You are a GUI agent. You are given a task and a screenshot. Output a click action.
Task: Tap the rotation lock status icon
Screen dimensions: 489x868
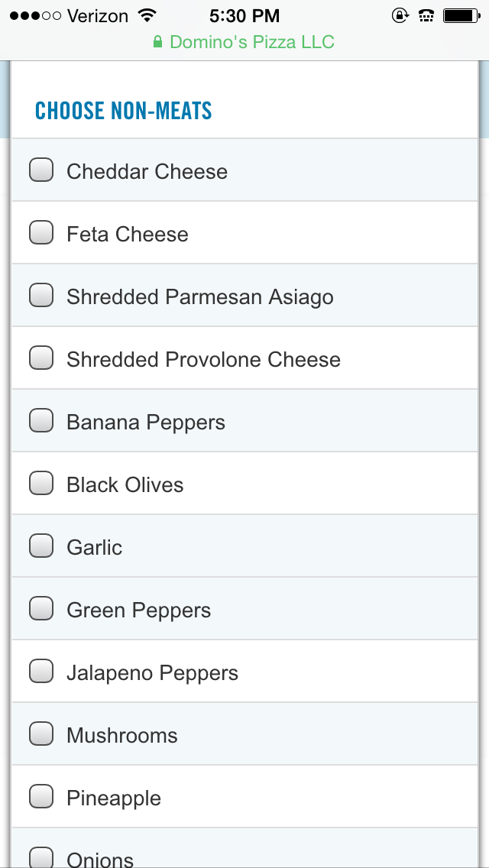(x=400, y=15)
